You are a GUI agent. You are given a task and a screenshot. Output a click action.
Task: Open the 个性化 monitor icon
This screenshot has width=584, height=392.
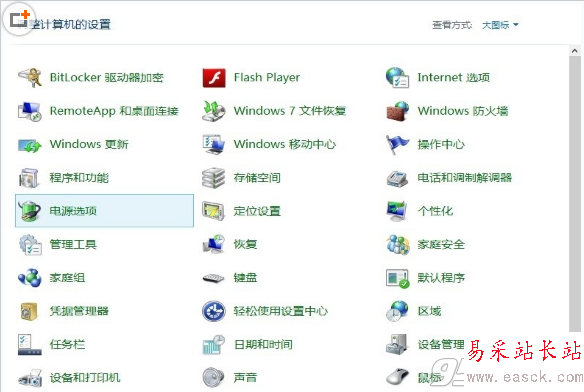[x=397, y=211]
